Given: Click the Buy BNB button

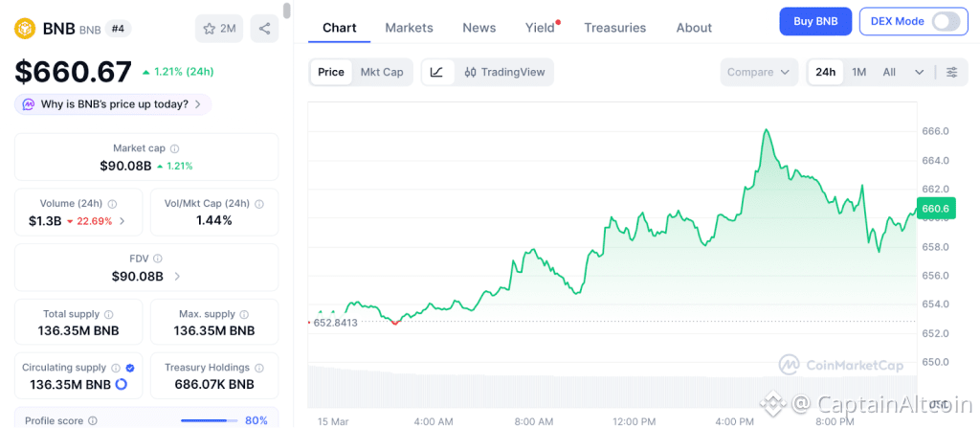Looking at the screenshot, I should (815, 21).
